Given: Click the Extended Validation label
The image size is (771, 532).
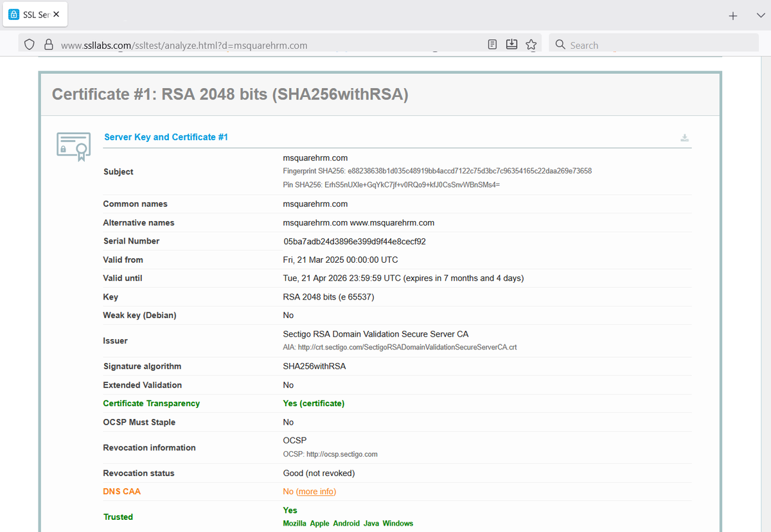Looking at the screenshot, I should [143, 385].
